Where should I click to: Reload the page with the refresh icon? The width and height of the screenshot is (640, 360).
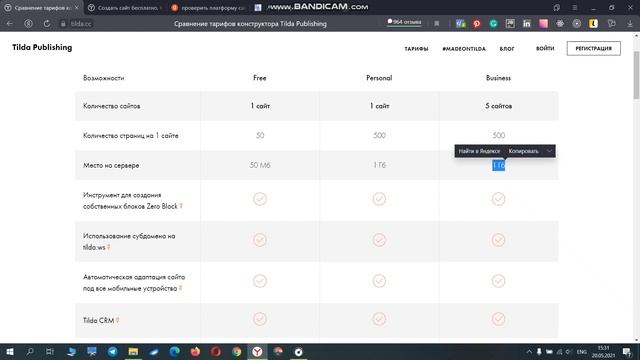point(47,24)
